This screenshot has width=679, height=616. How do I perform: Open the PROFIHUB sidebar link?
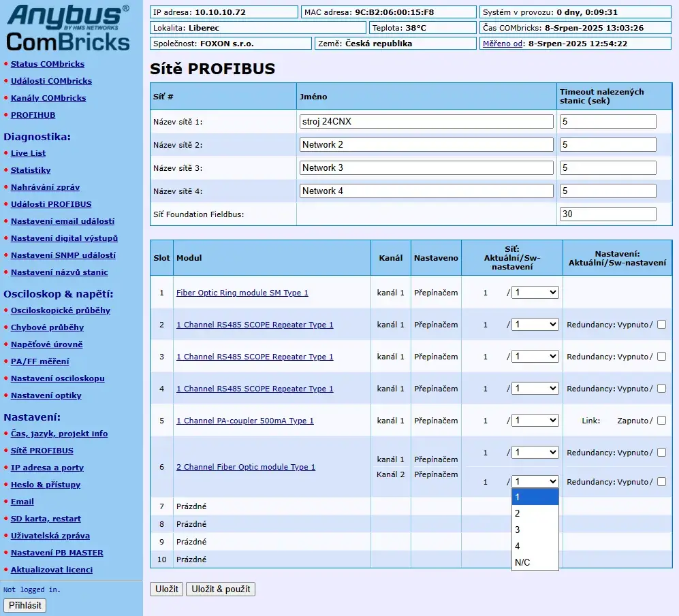point(33,115)
